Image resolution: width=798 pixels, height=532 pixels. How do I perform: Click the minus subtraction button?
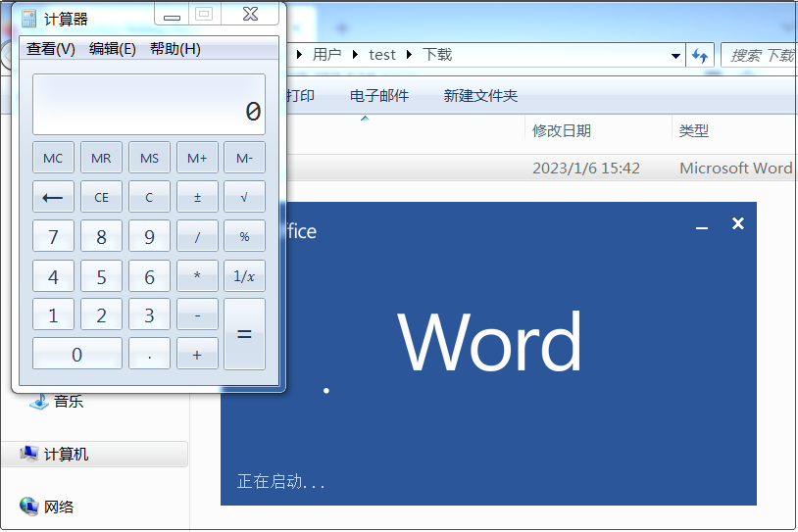(197, 314)
